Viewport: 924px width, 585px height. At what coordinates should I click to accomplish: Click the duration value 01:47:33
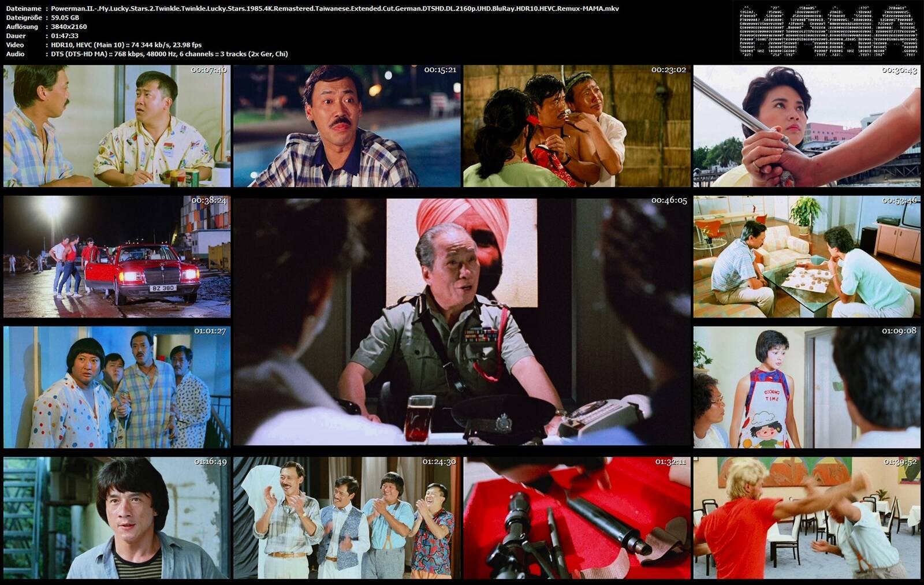click(x=65, y=36)
